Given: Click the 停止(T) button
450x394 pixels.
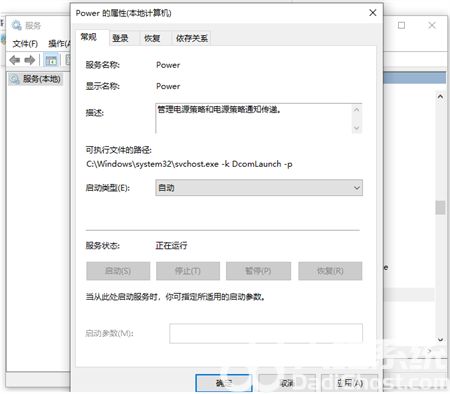Looking at the screenshot, I should [x=188, y=271].
